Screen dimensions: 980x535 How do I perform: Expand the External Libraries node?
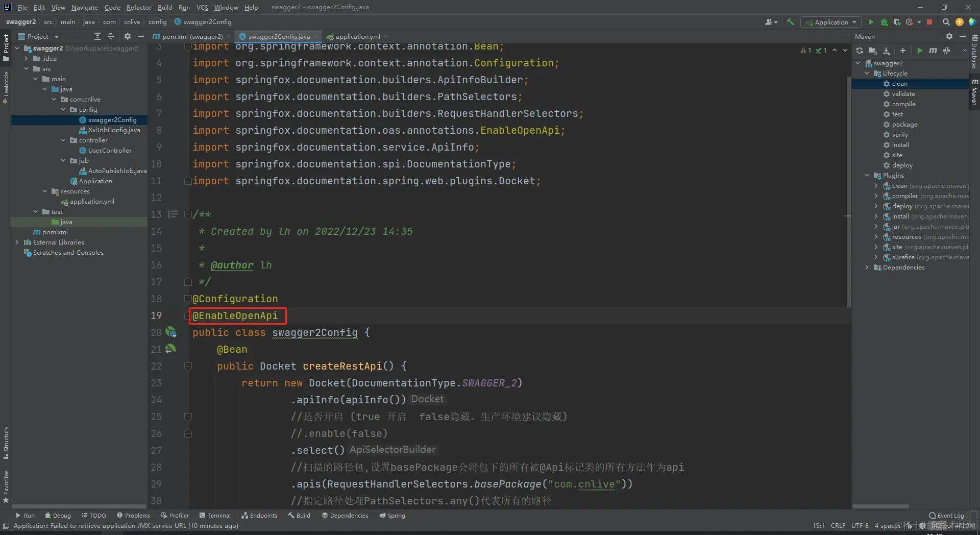[17, 242]
